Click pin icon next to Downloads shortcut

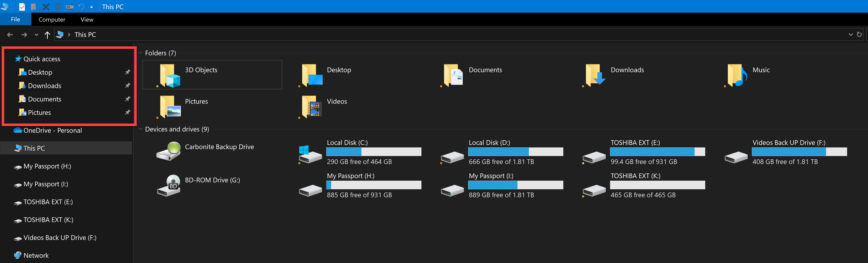click(127, 86)
